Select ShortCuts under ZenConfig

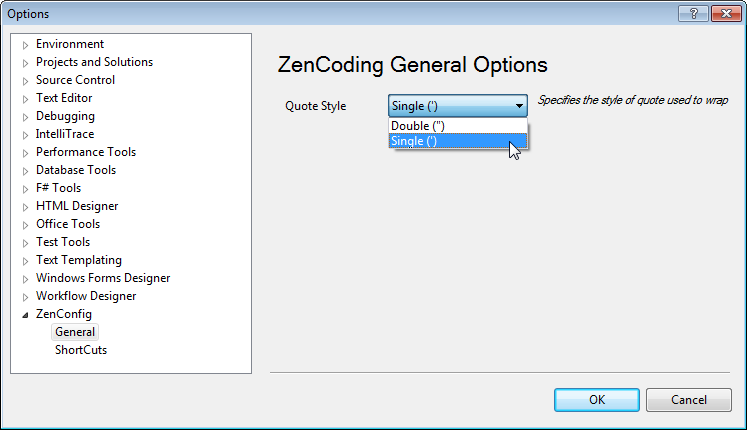click(x=81, y=350)
